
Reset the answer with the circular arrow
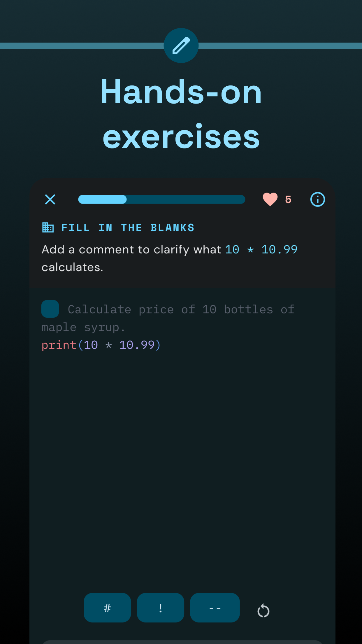click(x=263, y=610)
